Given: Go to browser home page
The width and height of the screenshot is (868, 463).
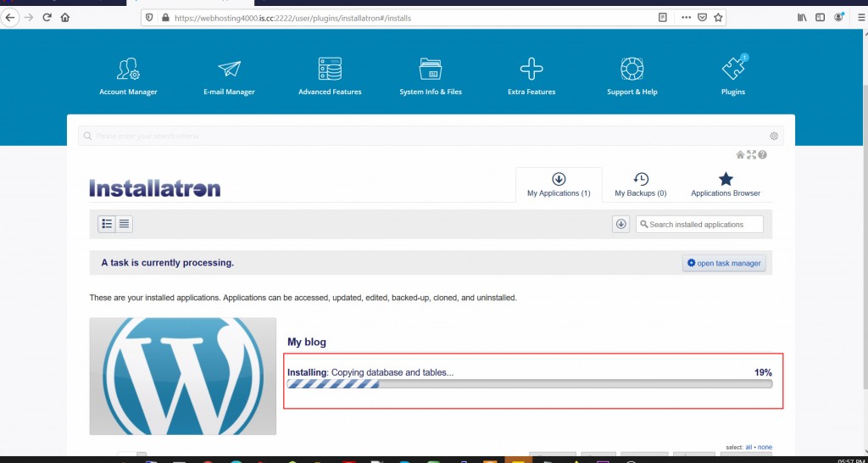Looking at the screenshot, I should click(65, 18).
